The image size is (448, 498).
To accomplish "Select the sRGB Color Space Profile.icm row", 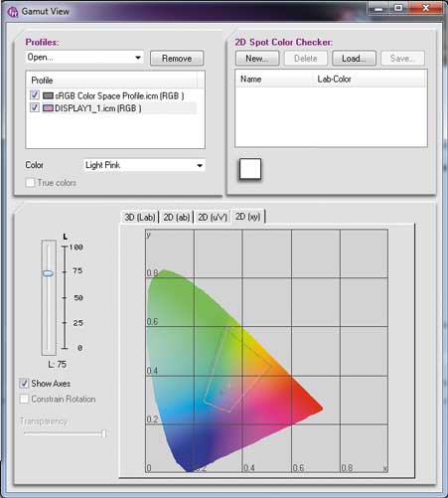I will click(x=113, y=95).
